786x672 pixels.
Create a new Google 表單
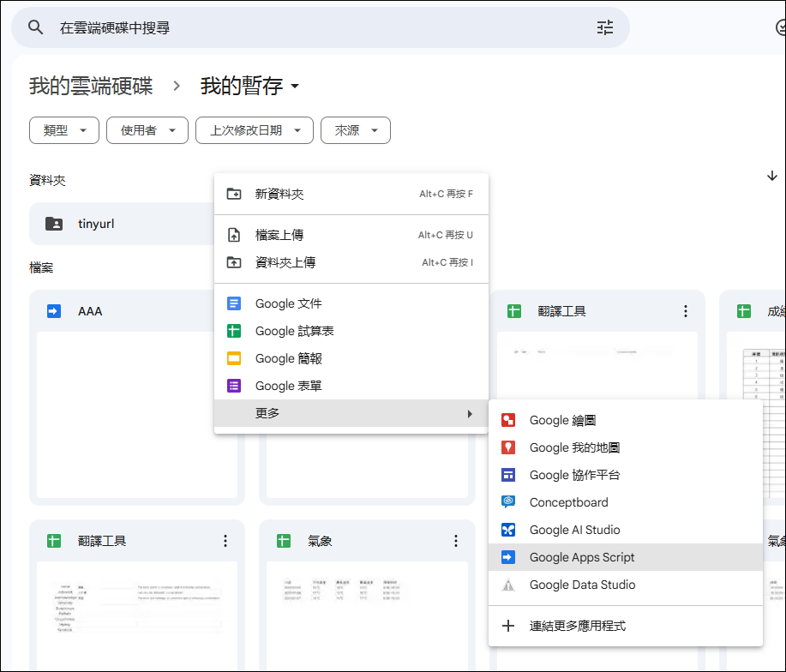point(351,386)
